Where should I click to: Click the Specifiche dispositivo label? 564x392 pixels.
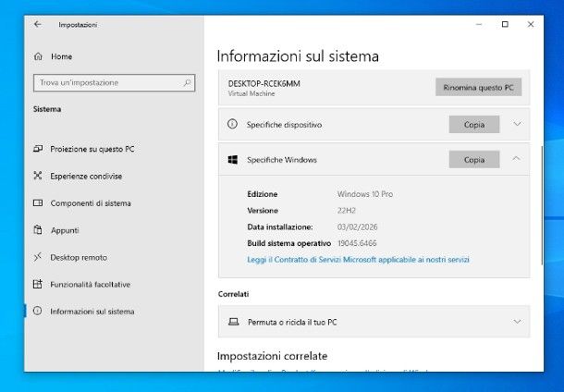pos(284,125)
